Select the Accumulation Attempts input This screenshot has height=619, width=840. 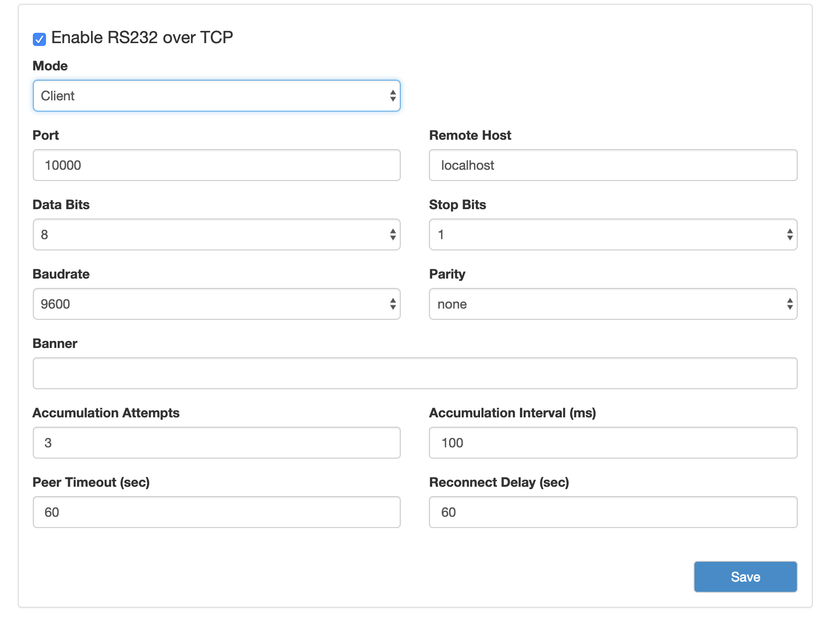point(216,443)
